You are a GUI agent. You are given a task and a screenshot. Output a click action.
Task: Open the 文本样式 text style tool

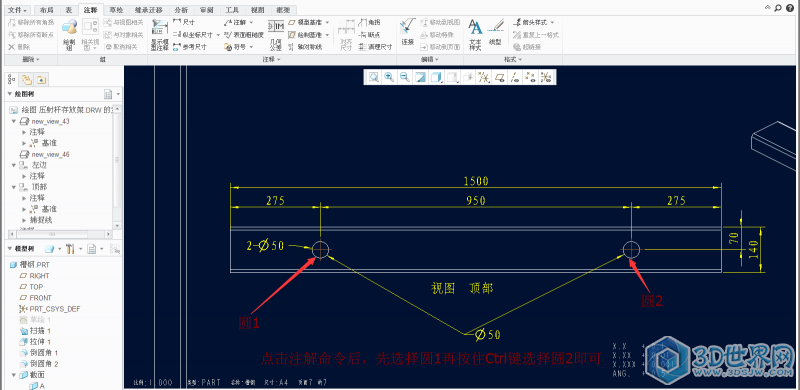point(475,35)
